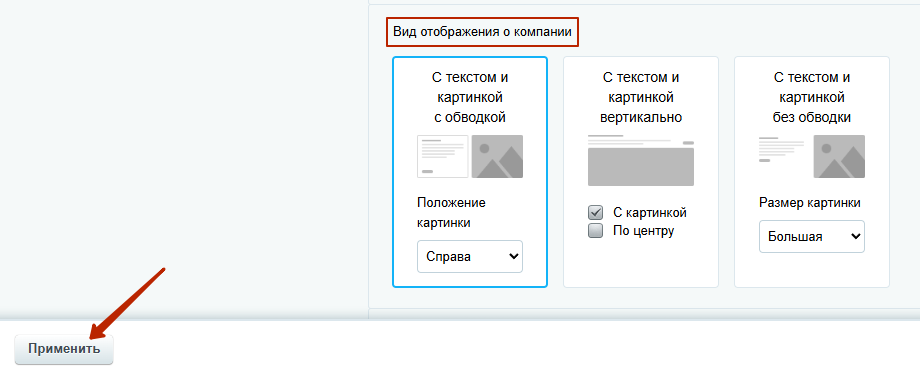Select the без обводки display card

(x=811, y=172)
